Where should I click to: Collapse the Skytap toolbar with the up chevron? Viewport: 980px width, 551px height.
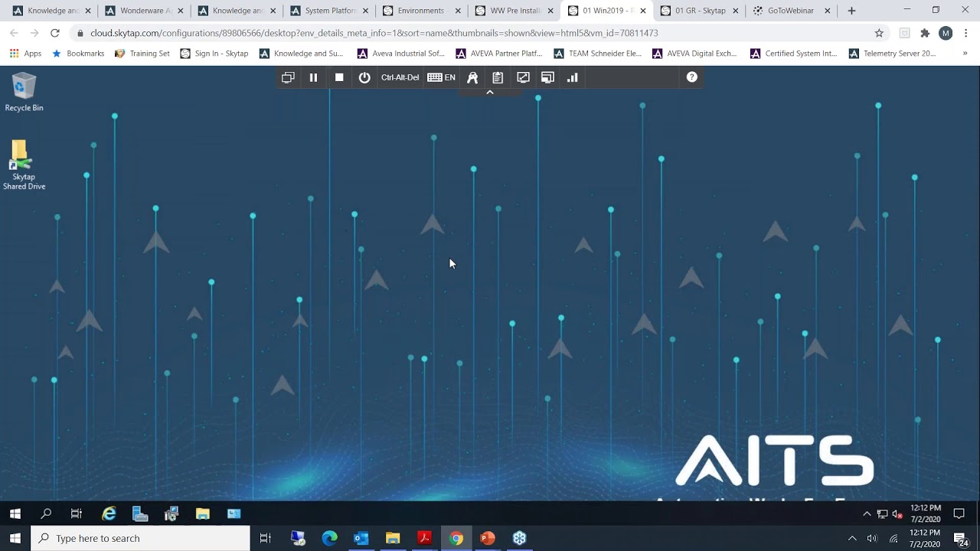[490, 92]
